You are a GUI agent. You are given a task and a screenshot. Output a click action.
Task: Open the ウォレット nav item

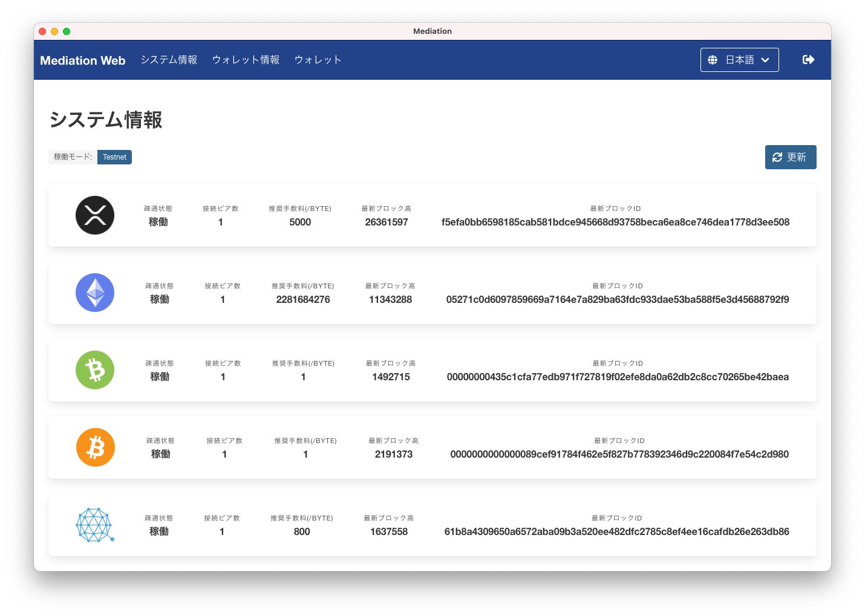coord(318,60)
